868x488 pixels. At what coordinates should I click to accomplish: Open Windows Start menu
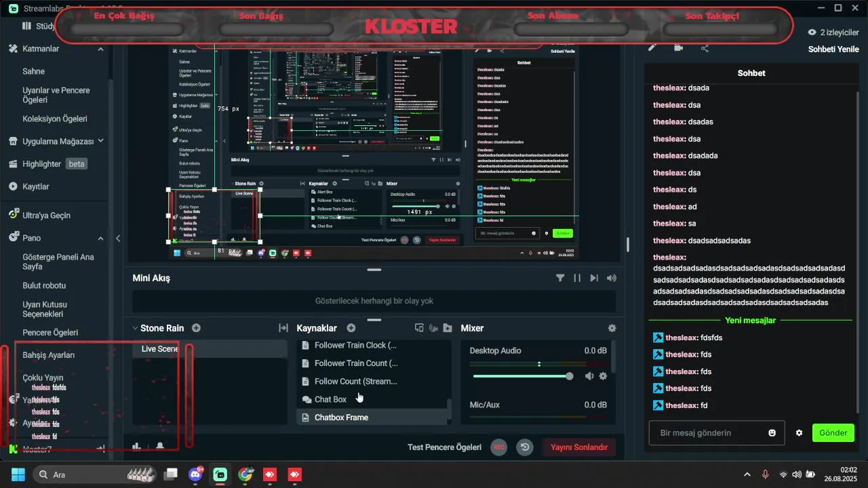18,474
